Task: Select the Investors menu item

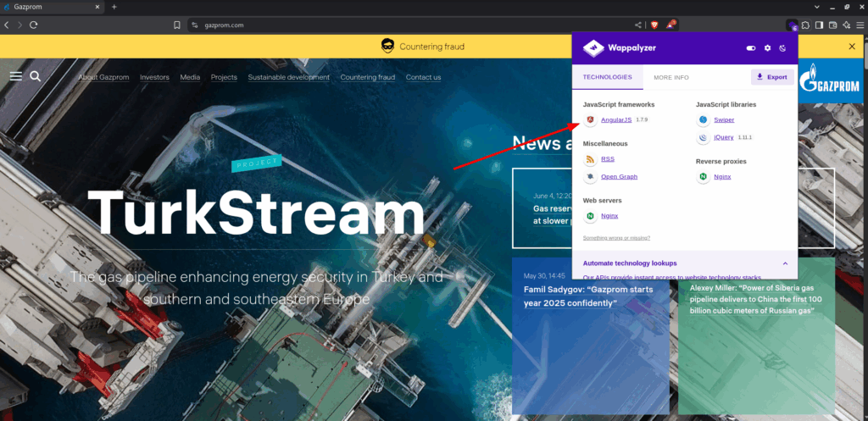Action: coord(154,77)
